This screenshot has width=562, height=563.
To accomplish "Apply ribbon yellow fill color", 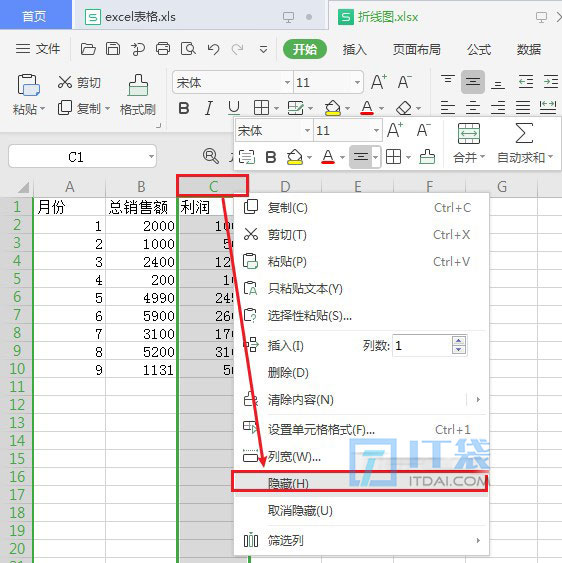I will [x=333, y=108].
